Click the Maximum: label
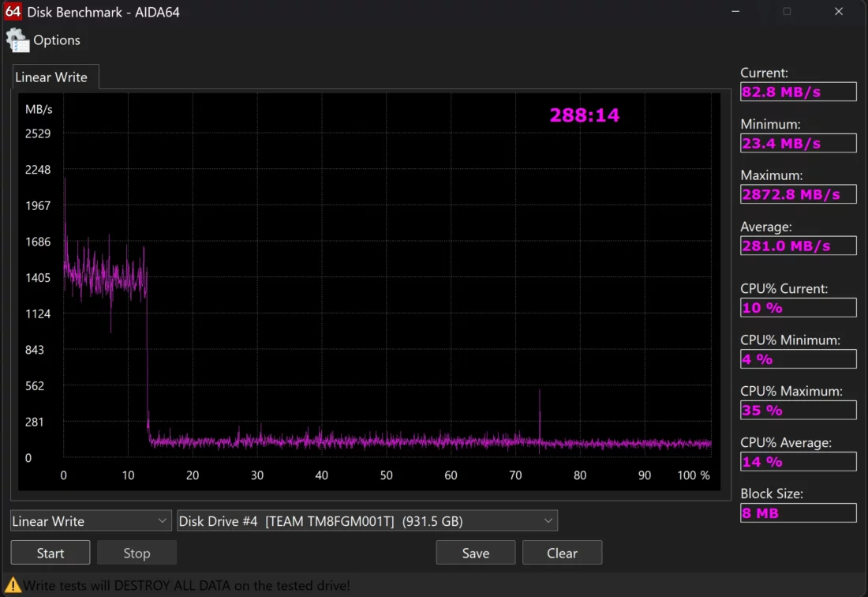This screenshot has width=868, height=597. [x=771, y=175]
